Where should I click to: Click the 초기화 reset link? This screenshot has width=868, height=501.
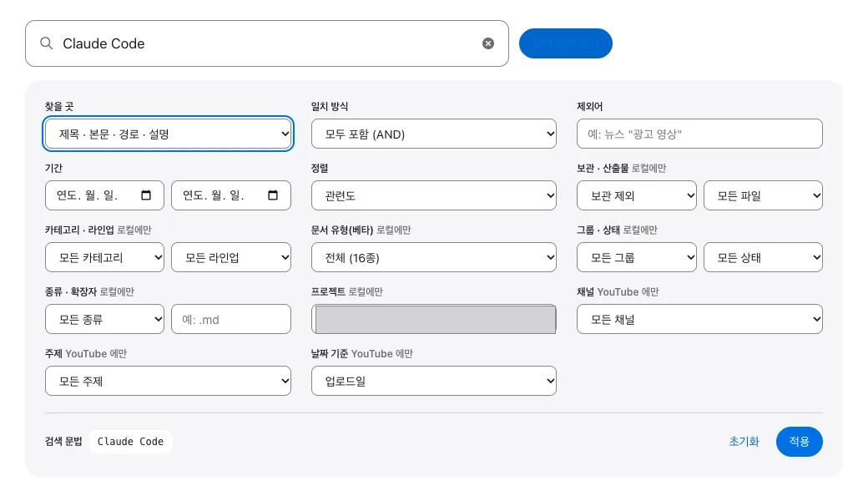(x=744, y=441)
